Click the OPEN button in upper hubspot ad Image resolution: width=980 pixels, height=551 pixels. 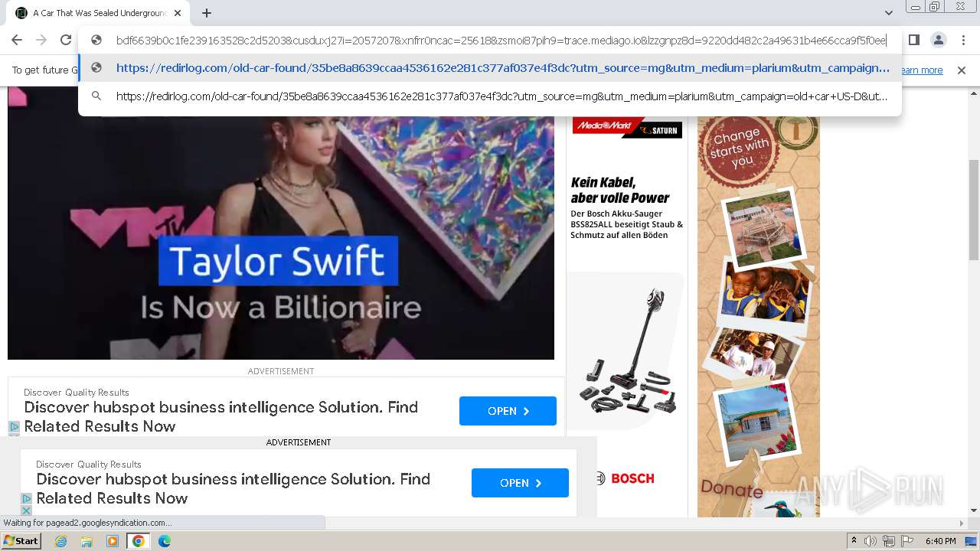pyautogui.click(x=508, y=411)
